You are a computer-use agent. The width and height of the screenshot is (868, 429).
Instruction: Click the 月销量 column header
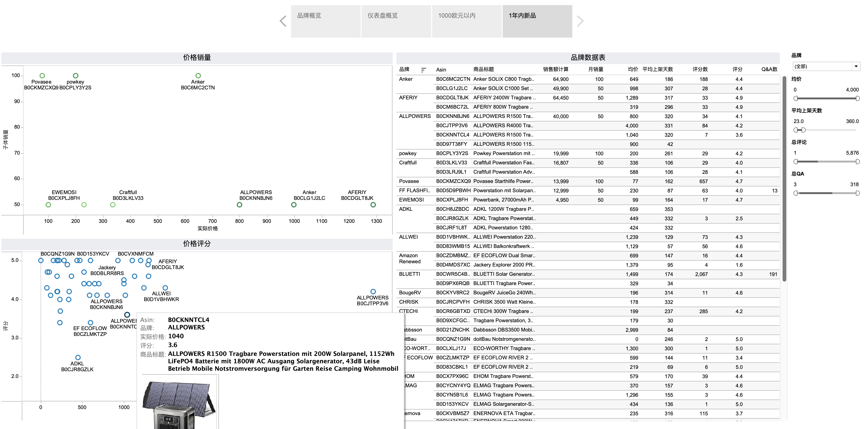point(596,69)
